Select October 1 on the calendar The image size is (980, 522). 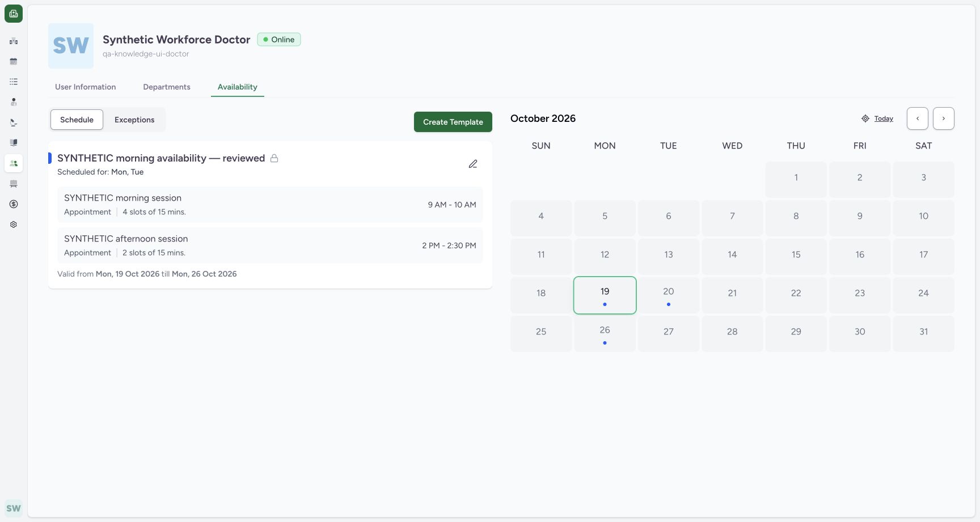(796, 180)
